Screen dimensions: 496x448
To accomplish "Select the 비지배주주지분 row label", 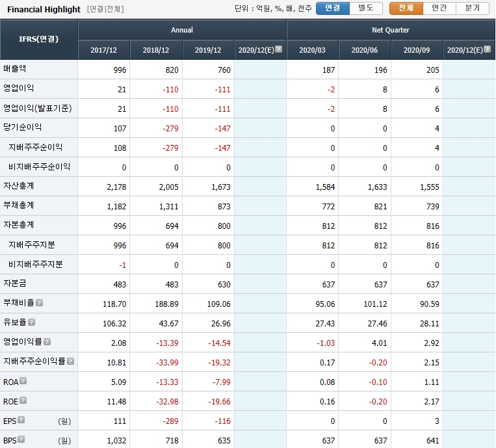I will tap(35, 264).
